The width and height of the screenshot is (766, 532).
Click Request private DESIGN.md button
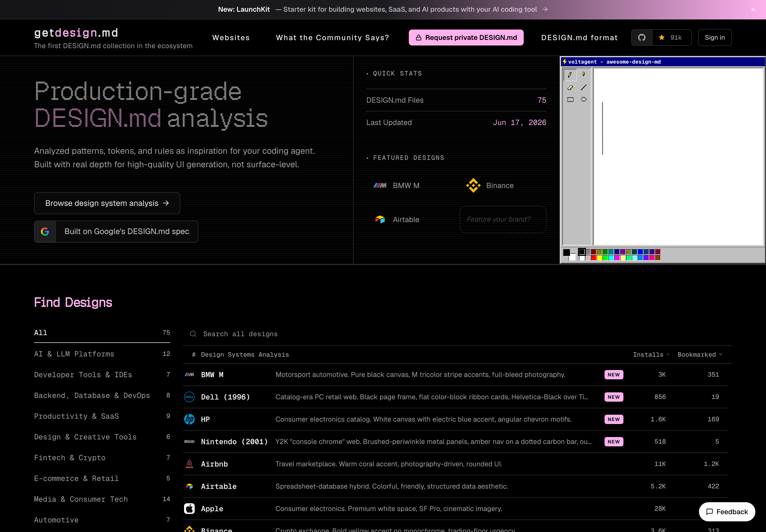pos(466,37)
